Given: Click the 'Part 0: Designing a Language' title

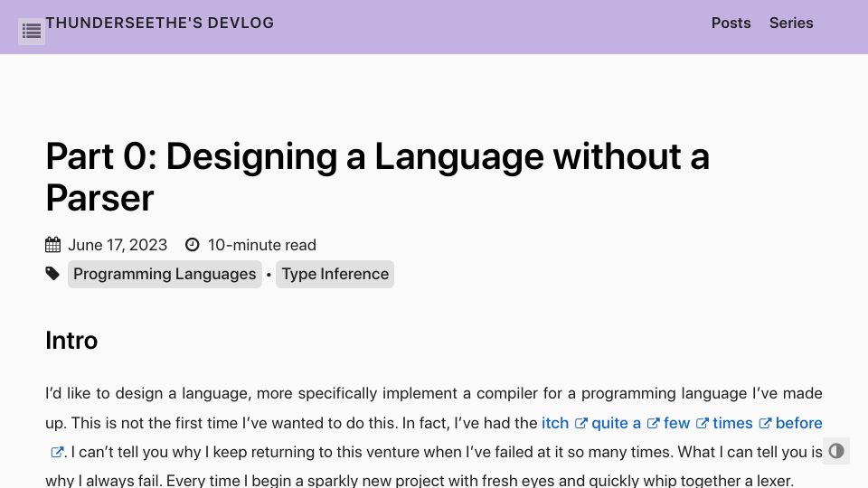Looking at the screenshot, I should [x=378, y=177].
